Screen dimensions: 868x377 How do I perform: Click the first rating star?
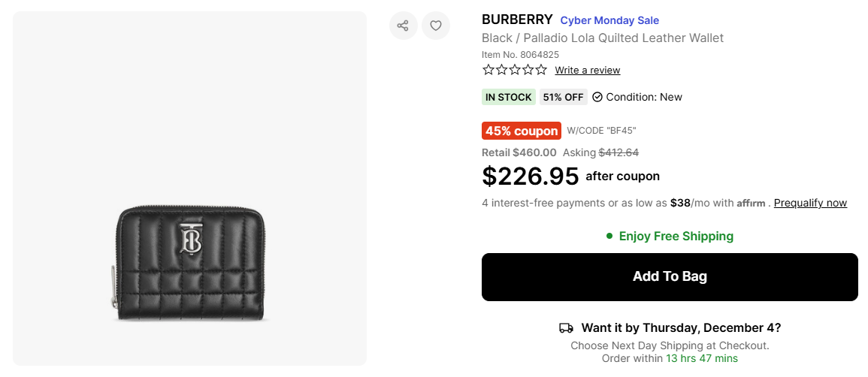point(488,70)
